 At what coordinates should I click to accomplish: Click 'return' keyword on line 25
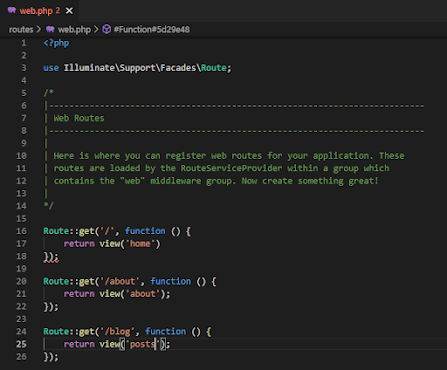point(79,344)
